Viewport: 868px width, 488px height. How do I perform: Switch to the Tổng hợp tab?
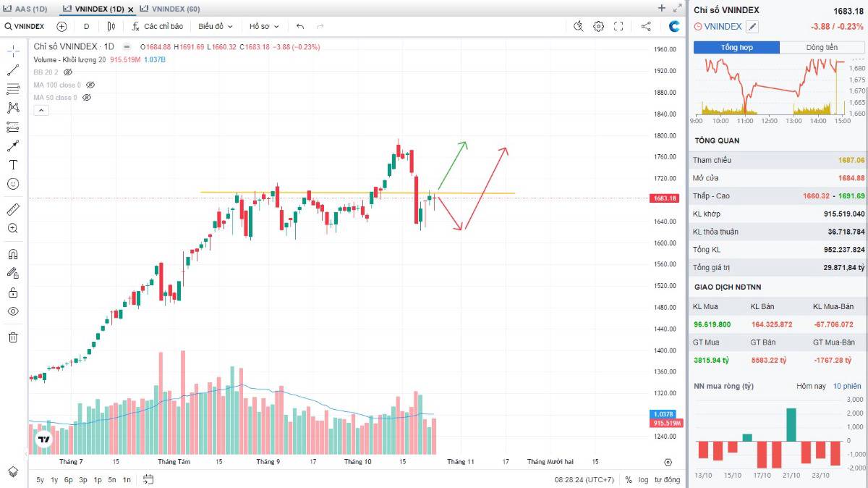pos(736,47)
